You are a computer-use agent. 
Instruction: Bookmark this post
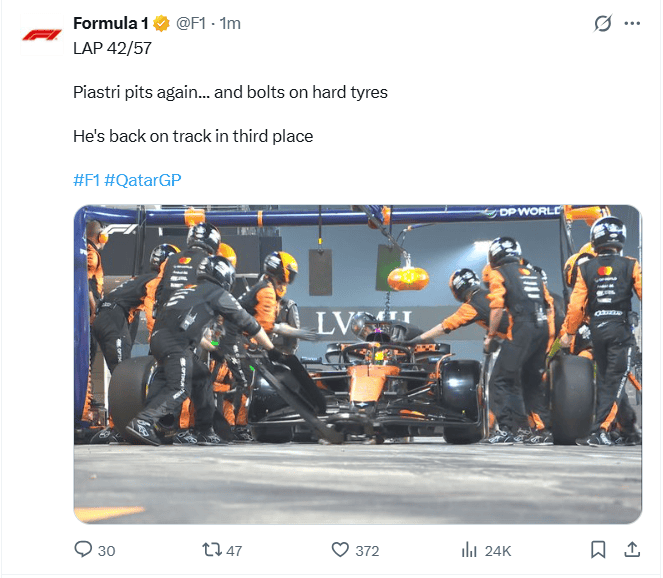pyautogui.click(x=598, y=550)
